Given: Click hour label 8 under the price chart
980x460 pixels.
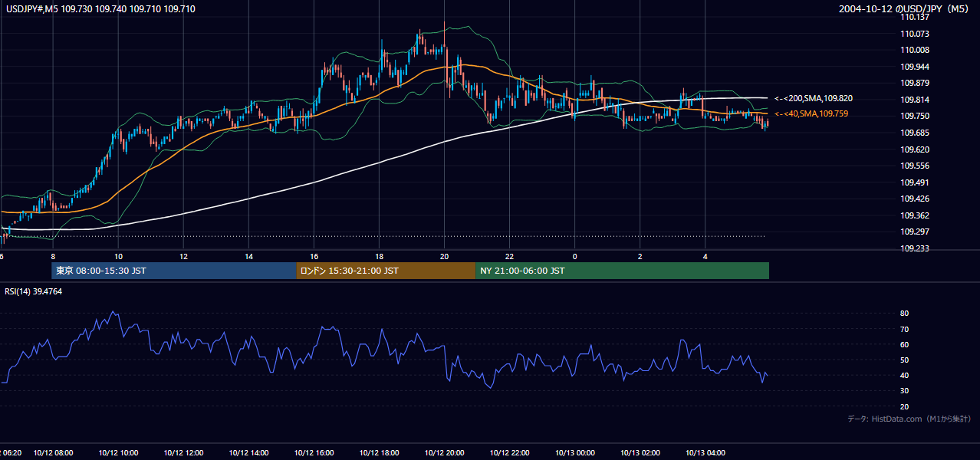Looking at the screenshot, I should click(x=53, y=257).
